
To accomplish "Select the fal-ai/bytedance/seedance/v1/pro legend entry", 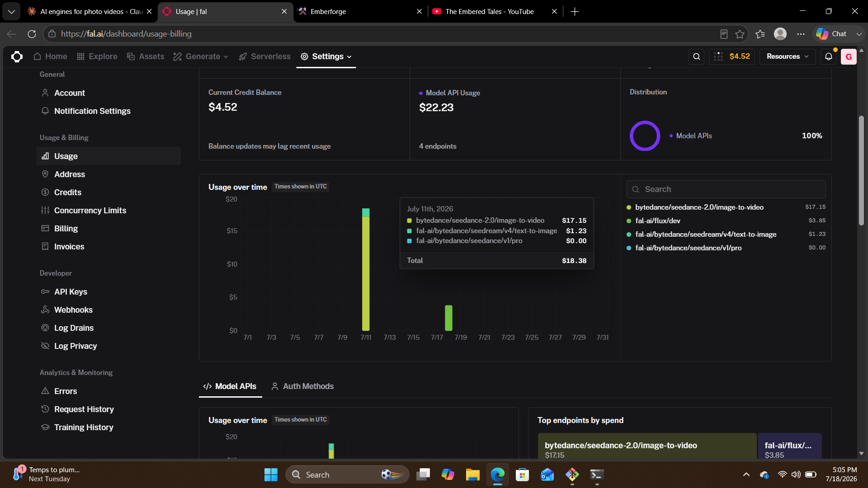I will [726, 248].
